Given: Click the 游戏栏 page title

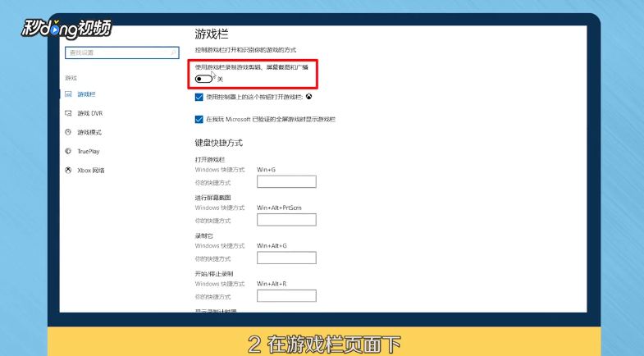Looking at the screenshot, I should [212, 34].
